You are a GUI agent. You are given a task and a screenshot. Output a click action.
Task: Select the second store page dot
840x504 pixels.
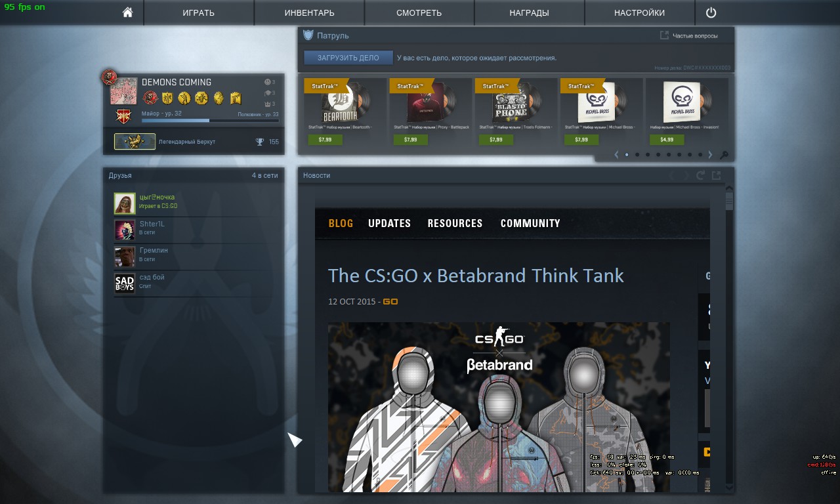[637, 155]
